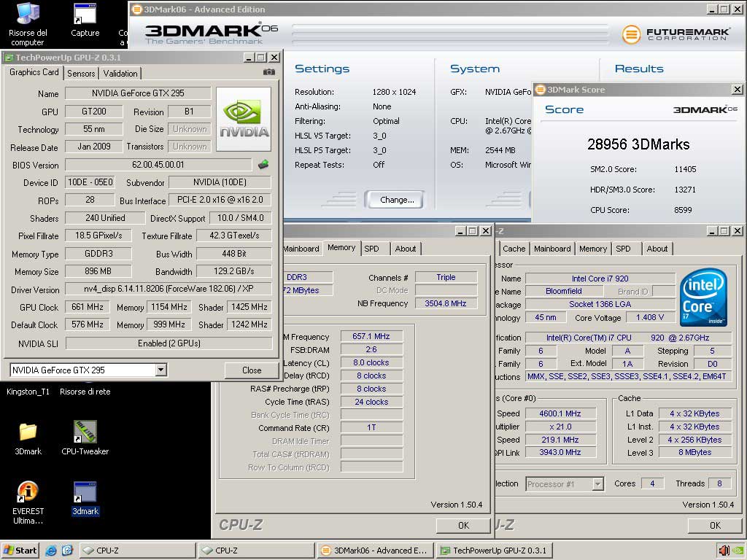Screen dimensions: 747x560
Task: Open Mainboard tab in memory CPU-Z window
Action: point(301,249)
